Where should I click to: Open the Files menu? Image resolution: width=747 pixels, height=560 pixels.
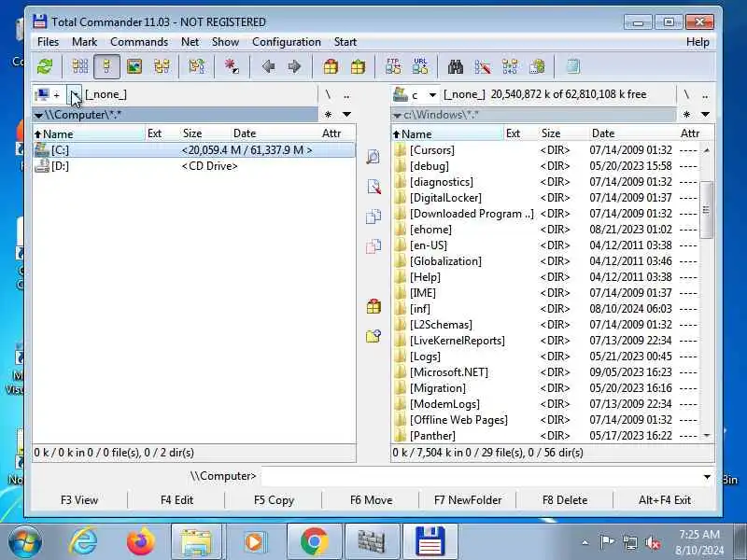pos(49,42)
